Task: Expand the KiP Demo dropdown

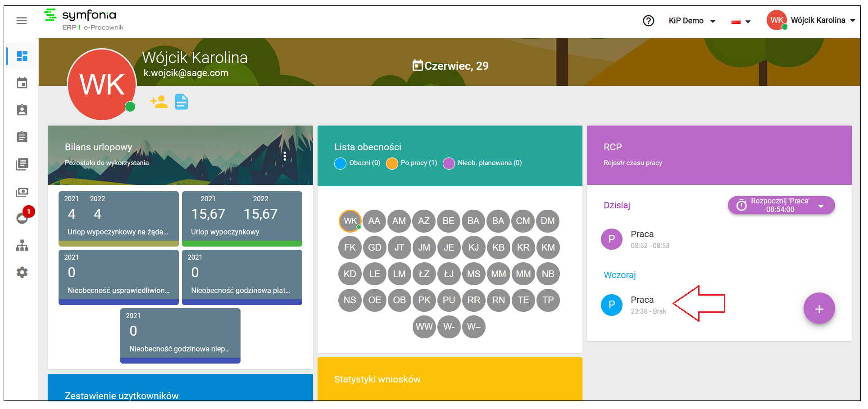Action: pos(692,21)
